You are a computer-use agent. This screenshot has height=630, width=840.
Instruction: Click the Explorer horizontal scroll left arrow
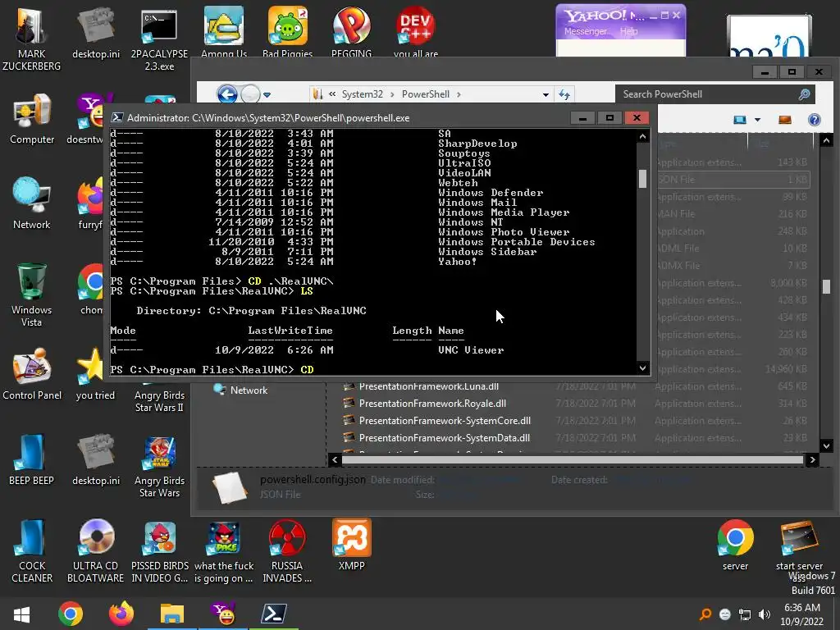335,459
